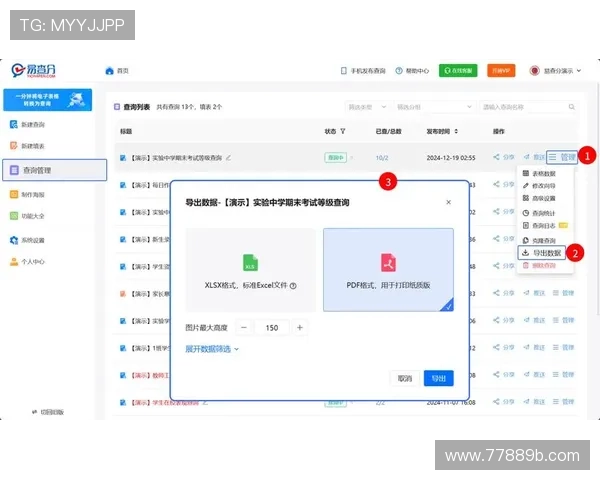Image resolution: width=600 pixels, height=480 pixels.
Task: Open 管理 in the 【演示】家长 row
Action: pyautogui.click(x=563, y=293)
